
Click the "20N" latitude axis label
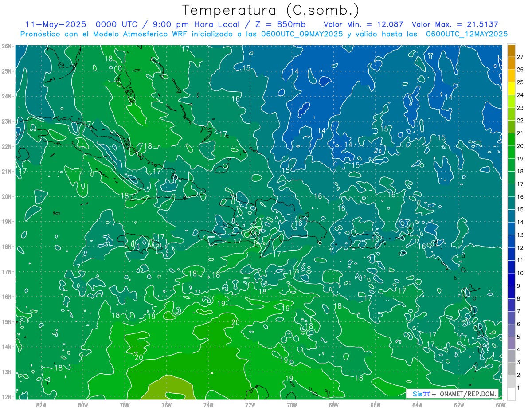pos(6,196)
